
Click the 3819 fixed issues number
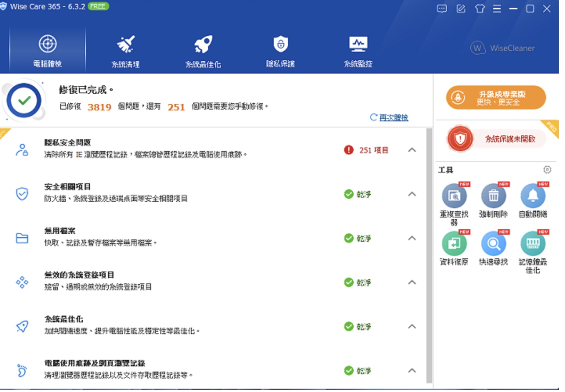click(x=99, y=107)
